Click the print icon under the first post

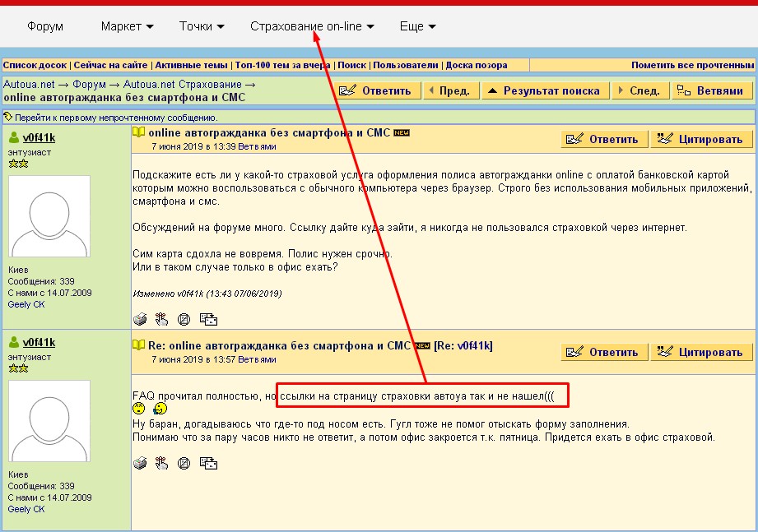[140, 319]
